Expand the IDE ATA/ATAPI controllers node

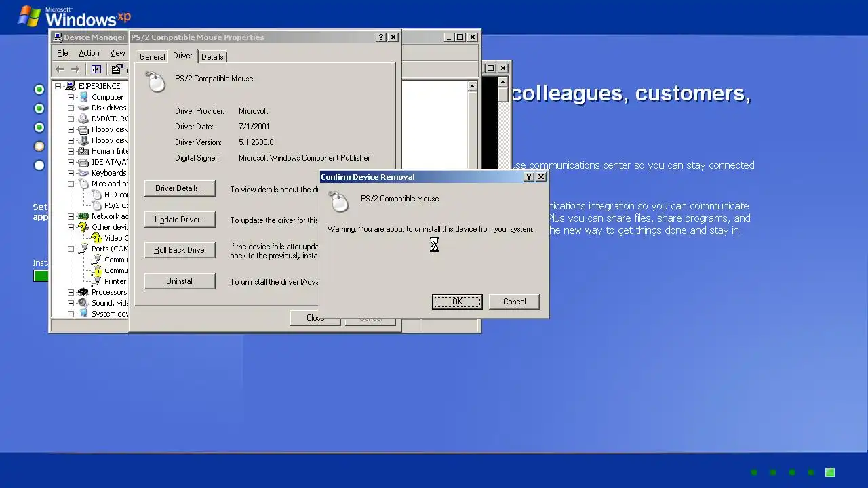(71, 162)
